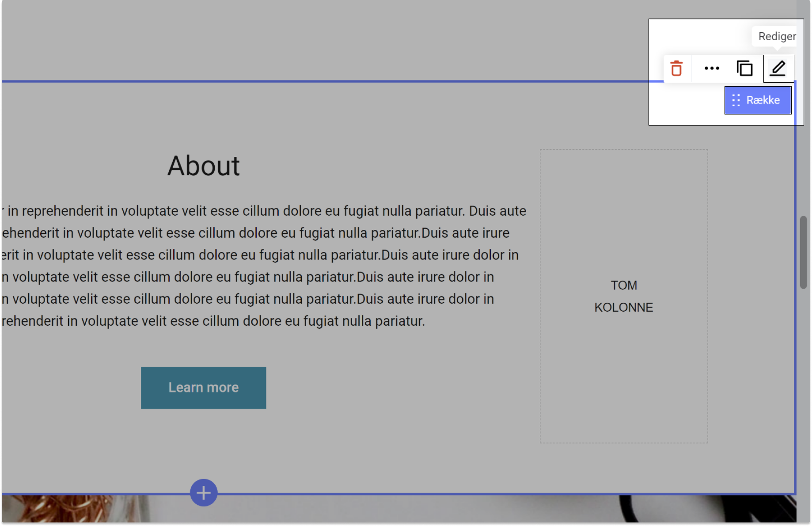Click the drag-handle dots beside Række
This screenshot has width=812, height=526.
click(736, 100)
